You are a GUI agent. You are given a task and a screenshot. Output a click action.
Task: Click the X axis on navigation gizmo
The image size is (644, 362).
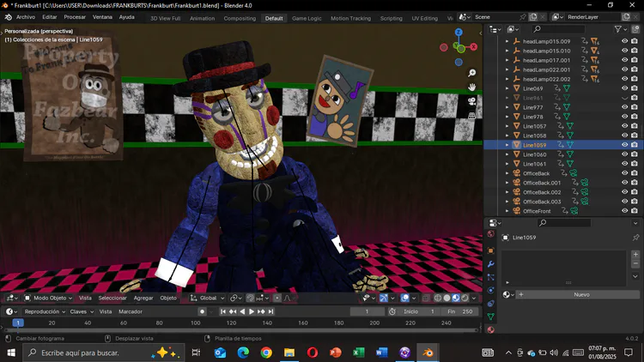473,47
